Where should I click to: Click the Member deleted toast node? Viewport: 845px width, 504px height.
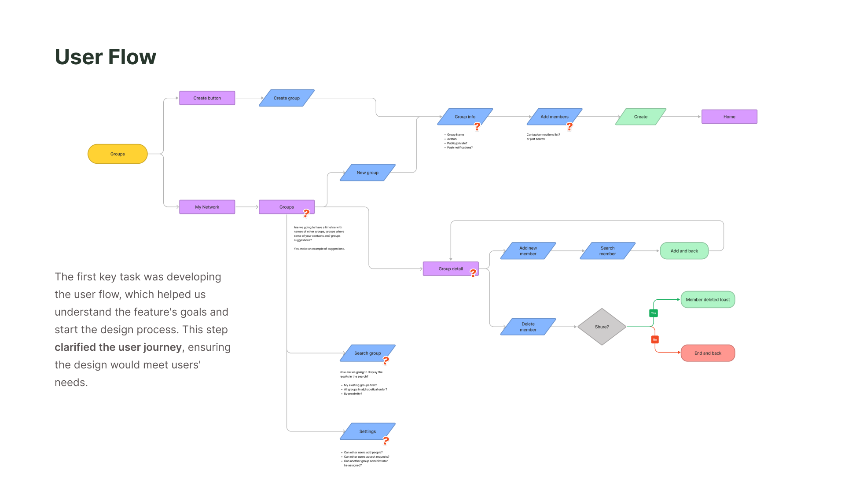[x=708, y=300]
